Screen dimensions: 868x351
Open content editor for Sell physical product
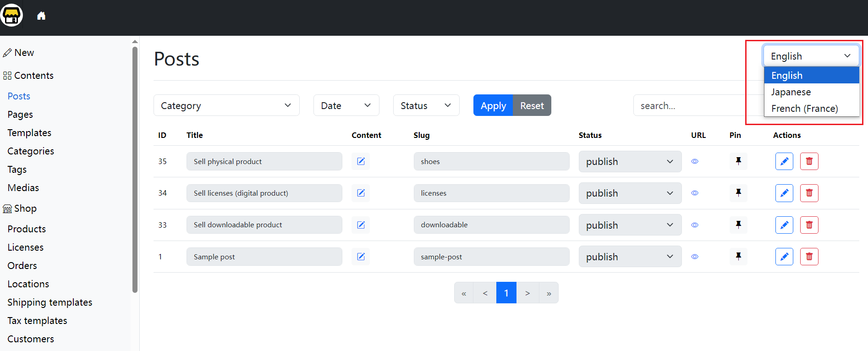pyautogui.click(x=361, y=161)
